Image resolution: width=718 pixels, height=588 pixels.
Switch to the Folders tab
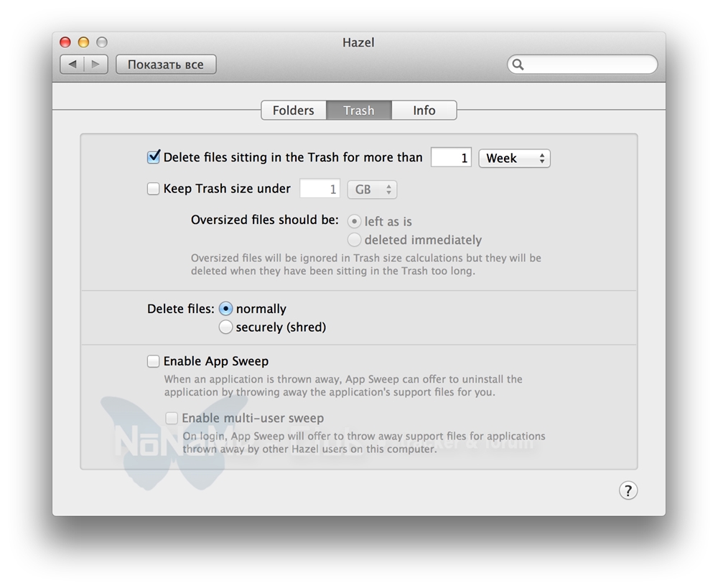pos(294,111)
